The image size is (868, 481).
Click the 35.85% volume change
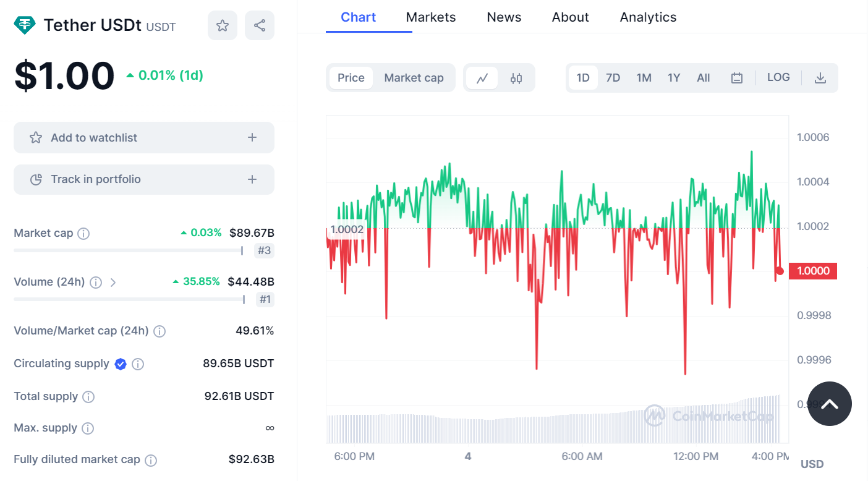click(x=196, y=282)
